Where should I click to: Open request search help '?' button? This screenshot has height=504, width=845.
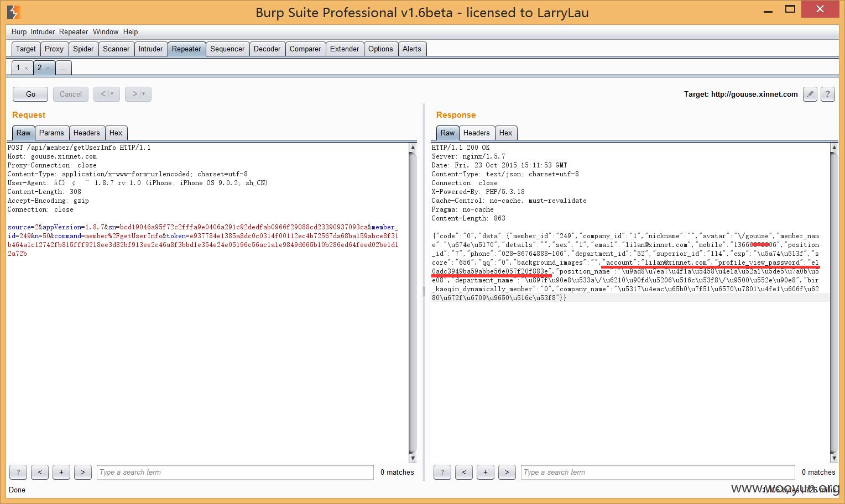18,472
